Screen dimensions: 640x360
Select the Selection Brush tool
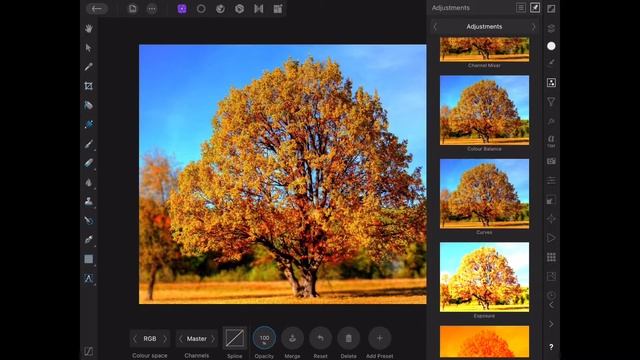click(x=89, y=105)
